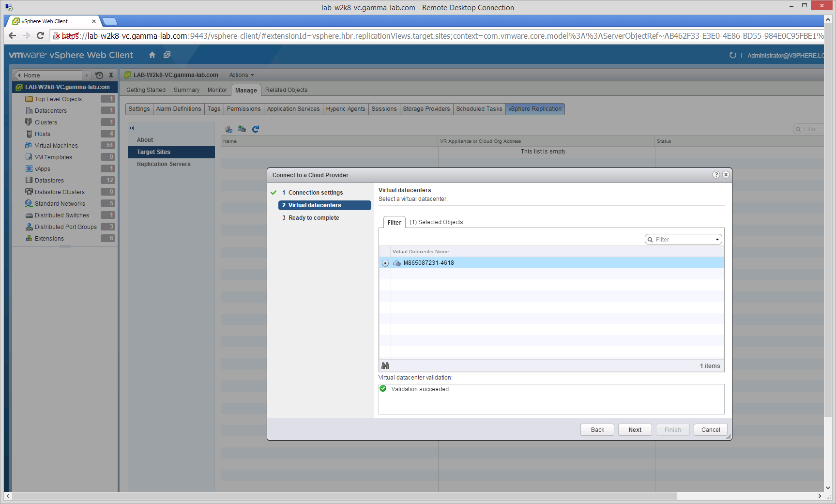Open the Monitor tab

(x=217, y=90)
